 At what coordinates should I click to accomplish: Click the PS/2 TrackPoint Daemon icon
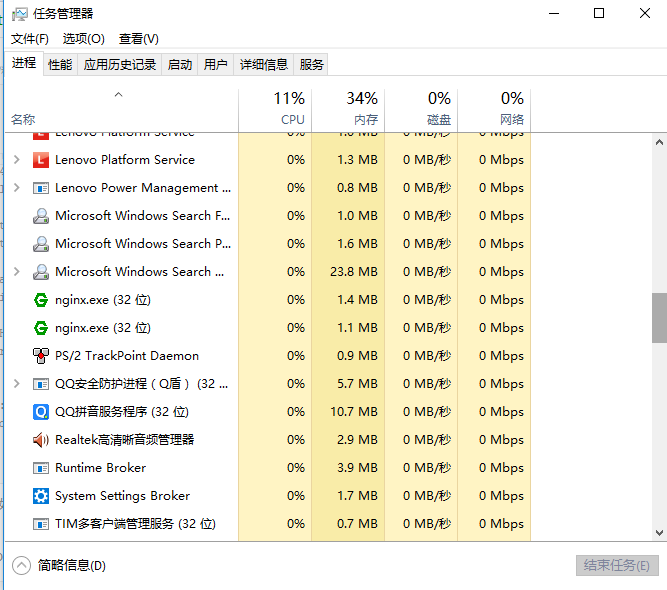click(x=41, y=356)
